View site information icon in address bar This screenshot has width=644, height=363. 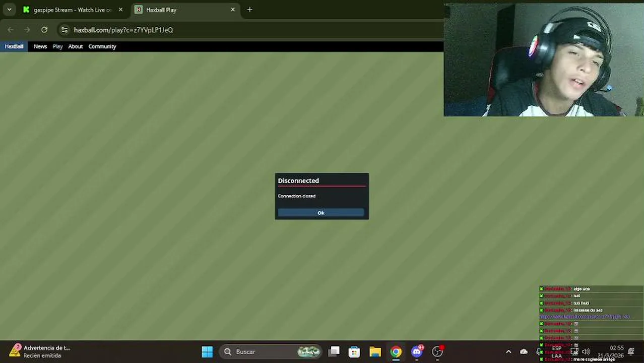64,30
